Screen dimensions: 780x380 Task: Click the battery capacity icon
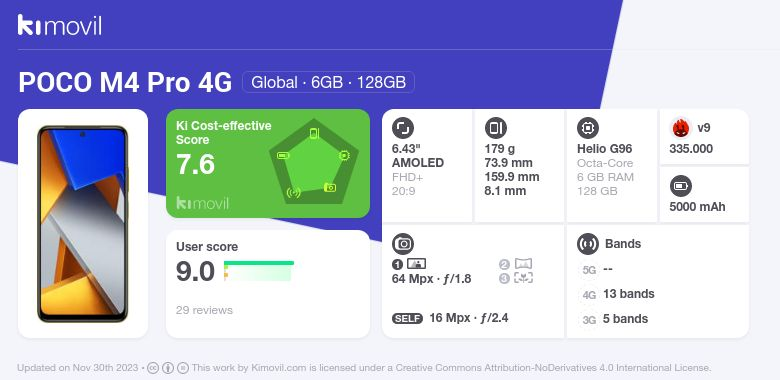point(681,187)
